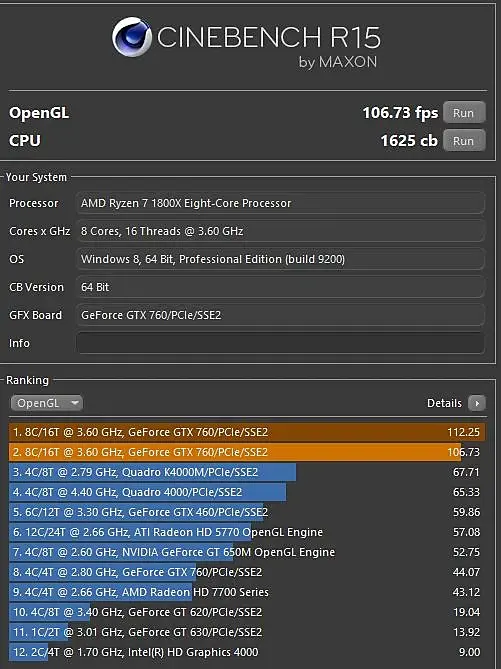Click the Cinebench sphere logo icon

click(131, 37)
